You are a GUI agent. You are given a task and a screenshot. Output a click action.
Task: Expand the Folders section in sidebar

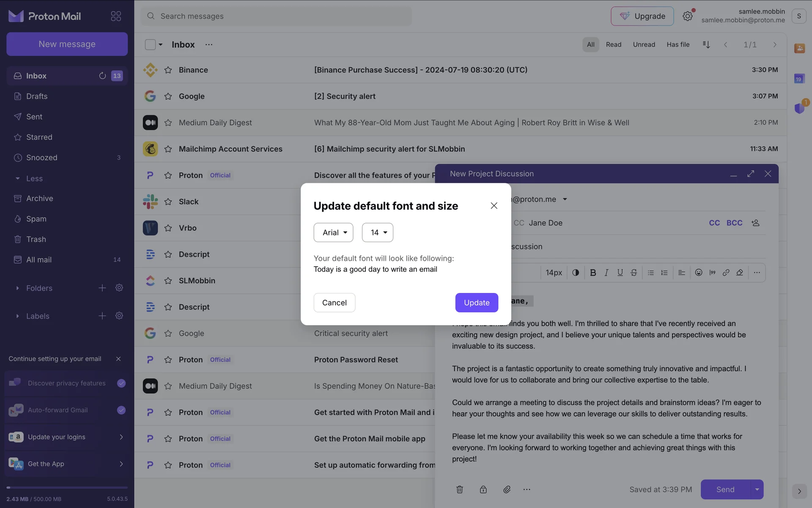[x=17, y=288]
